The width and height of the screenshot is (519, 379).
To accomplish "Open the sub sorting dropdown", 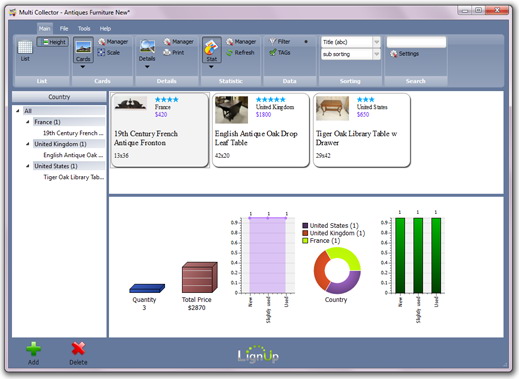I will 351,54.
